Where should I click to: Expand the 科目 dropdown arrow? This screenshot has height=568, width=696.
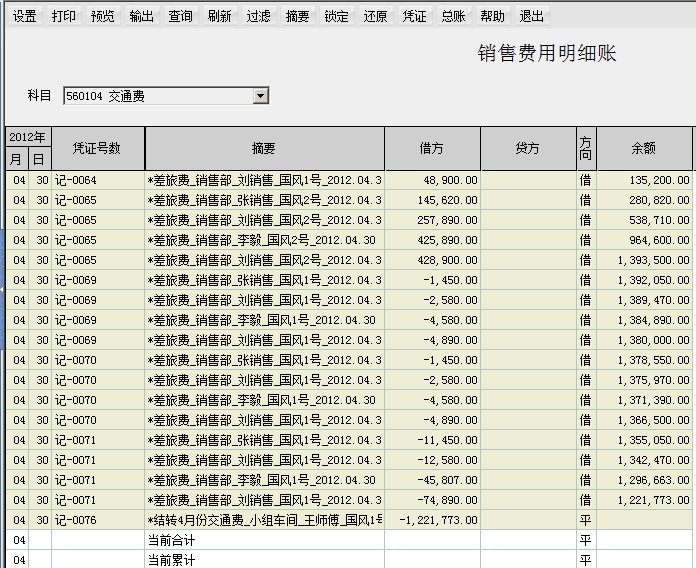pyautogui.click(x=261, y=96)
